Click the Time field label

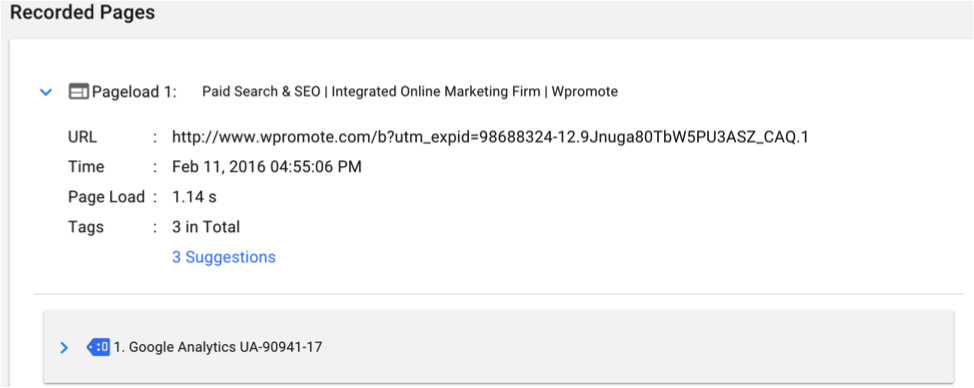pos(86,167)
